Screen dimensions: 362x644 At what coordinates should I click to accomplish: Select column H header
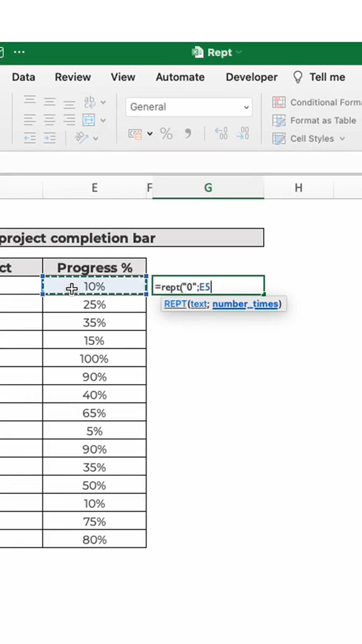coord(298,188)
